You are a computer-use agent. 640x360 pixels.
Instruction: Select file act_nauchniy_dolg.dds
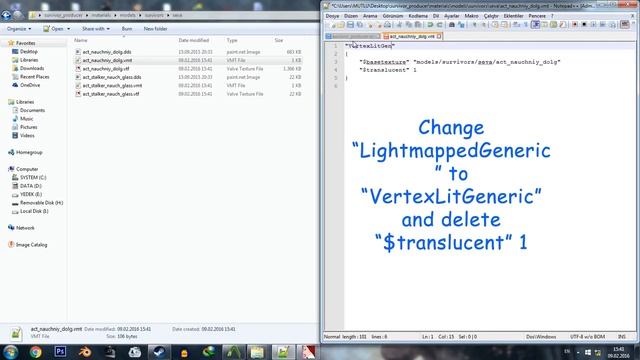[107, 52]
